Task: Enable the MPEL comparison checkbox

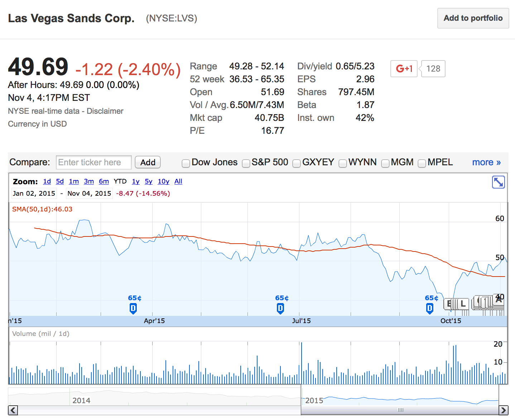Action: [x=422, y=163]
